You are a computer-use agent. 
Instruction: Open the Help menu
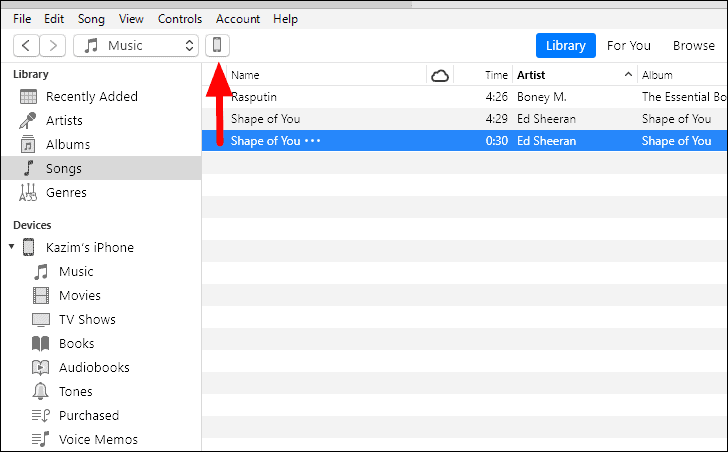point(285,19)
